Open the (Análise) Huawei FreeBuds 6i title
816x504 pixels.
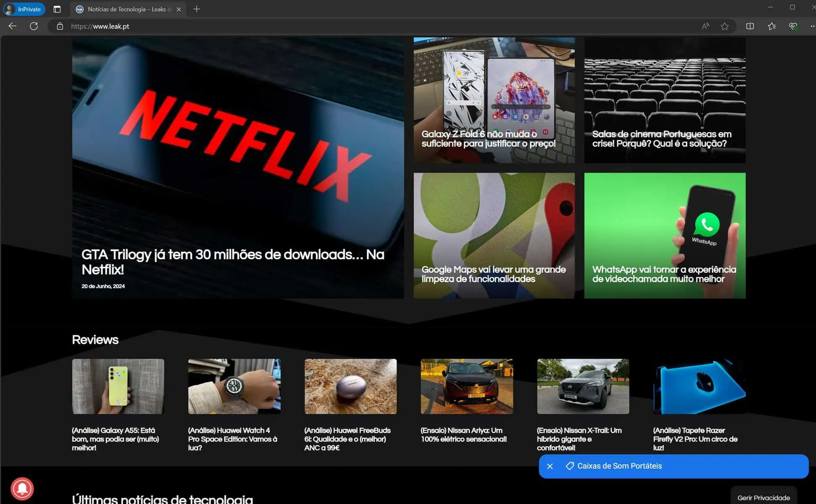pos(347,439)
